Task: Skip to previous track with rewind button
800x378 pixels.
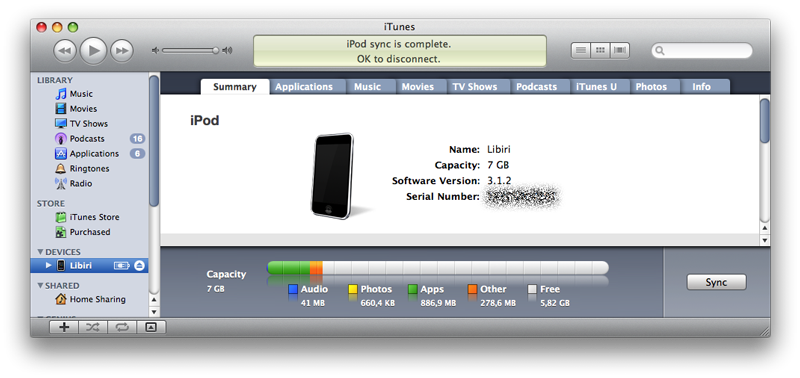Action: point(65,51)
